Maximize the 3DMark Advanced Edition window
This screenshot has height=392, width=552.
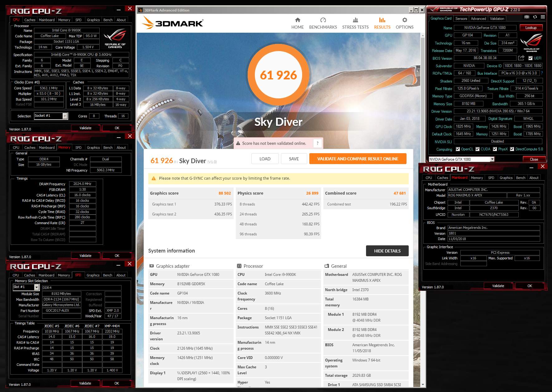[416, 10]
